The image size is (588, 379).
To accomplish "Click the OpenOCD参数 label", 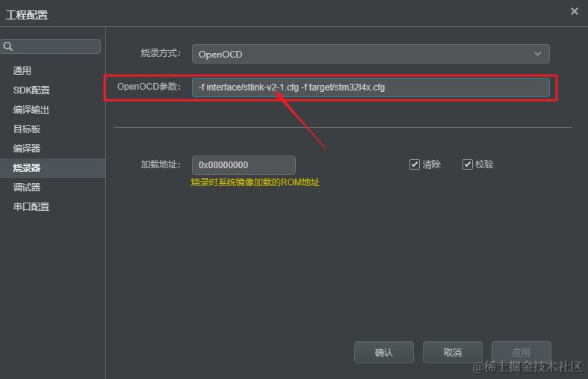I will tap(149, 87).
